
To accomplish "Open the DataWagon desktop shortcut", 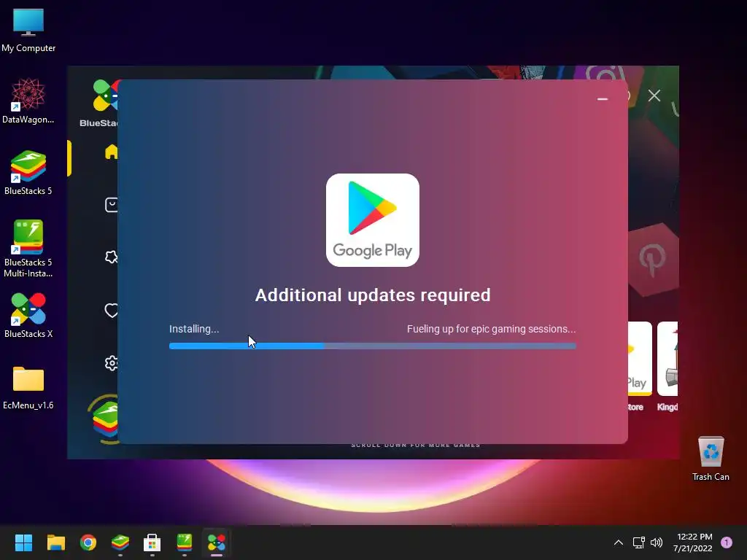I will pyautogui.click(x=28, y=101).
